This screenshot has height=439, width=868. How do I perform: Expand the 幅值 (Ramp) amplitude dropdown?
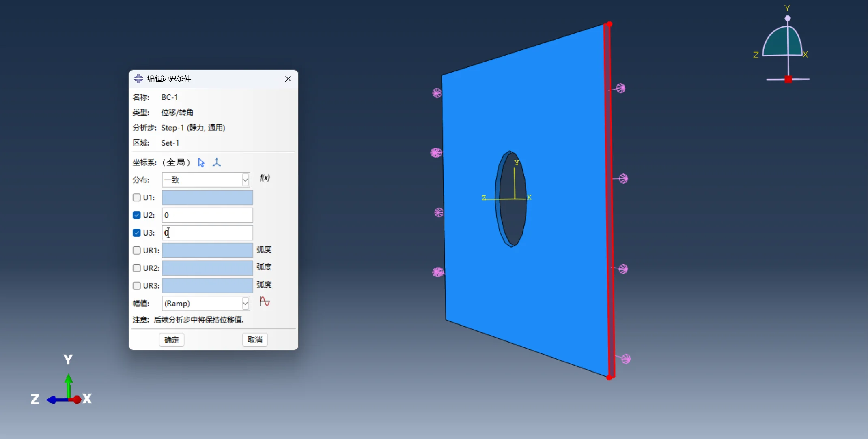pos(245,303)
